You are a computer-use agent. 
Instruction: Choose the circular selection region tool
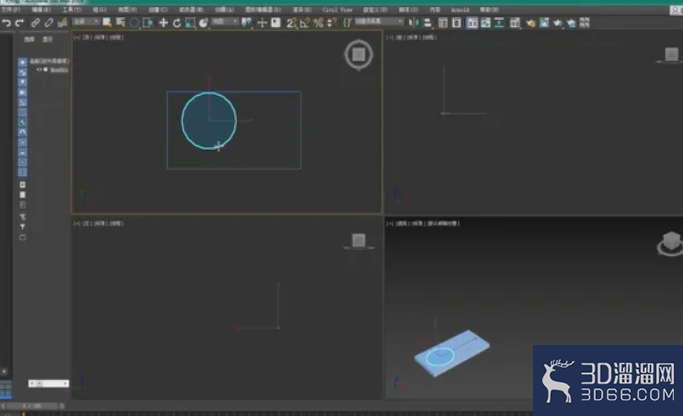point(134,23)
